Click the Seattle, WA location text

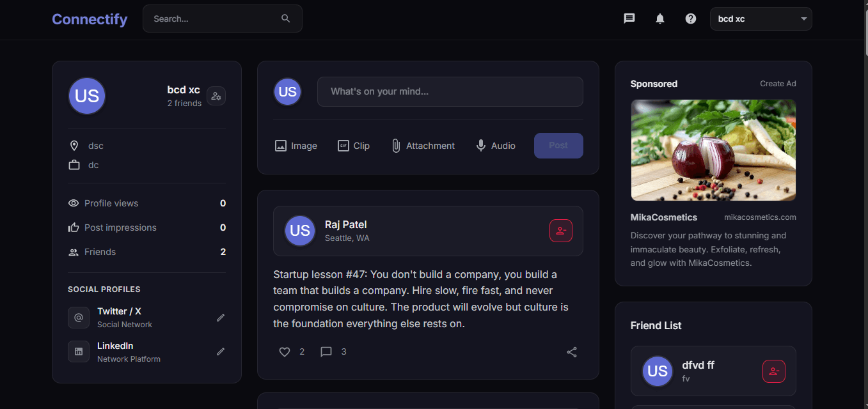347,238
